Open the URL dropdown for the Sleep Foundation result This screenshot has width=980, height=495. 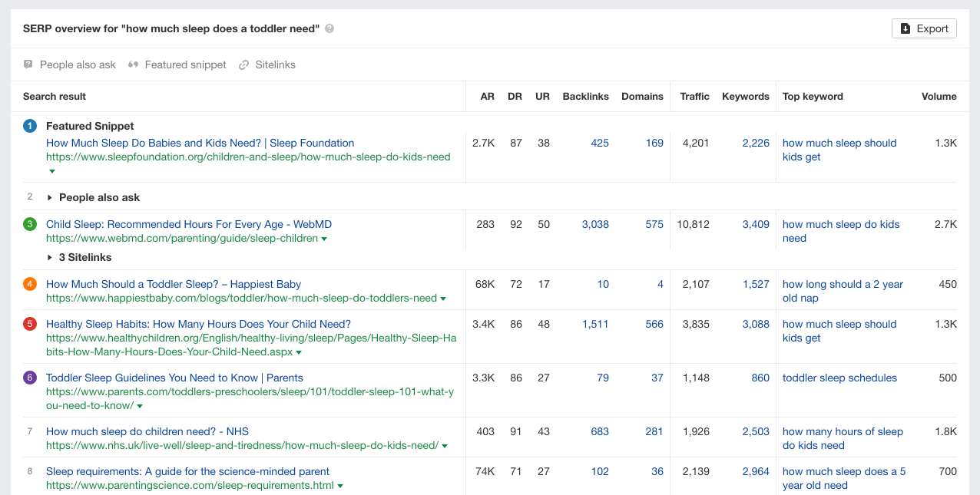[51, 170]
